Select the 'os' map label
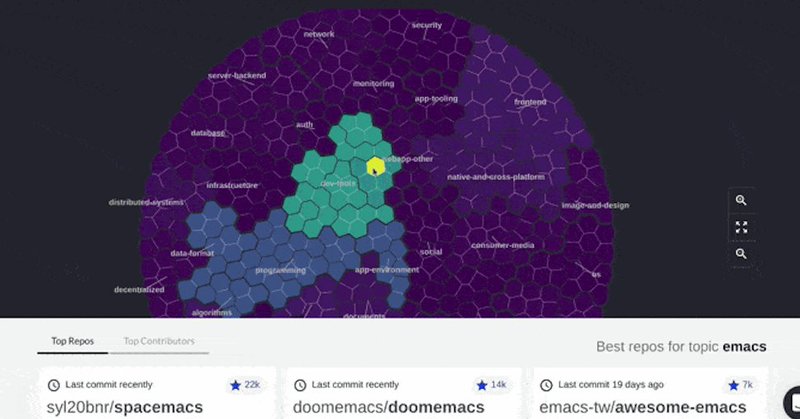Image resolution: width=800 pixels, height=419 pixels. click(x=596, y=274)
